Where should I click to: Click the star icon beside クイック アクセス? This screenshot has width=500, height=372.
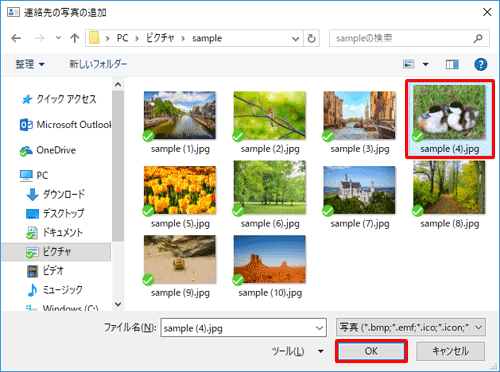point(27,99)
